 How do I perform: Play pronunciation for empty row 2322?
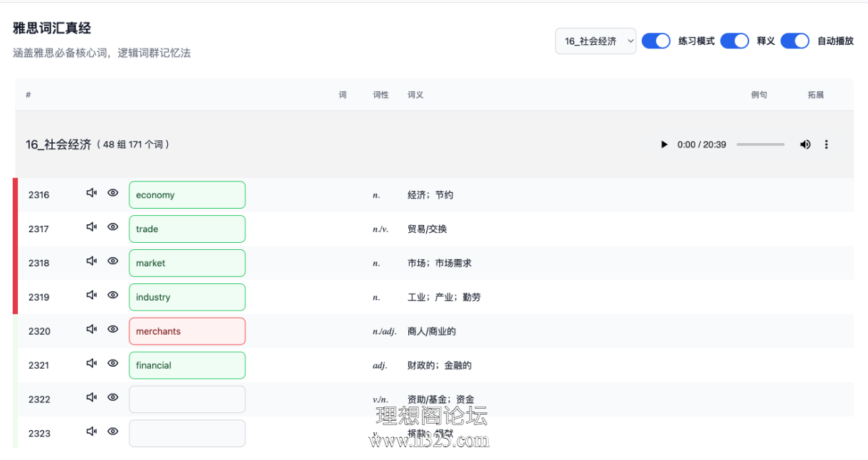(91, 397)
